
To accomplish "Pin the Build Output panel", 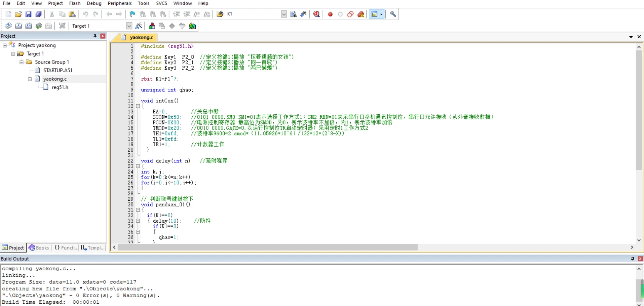I will click(x=633, y=259).
